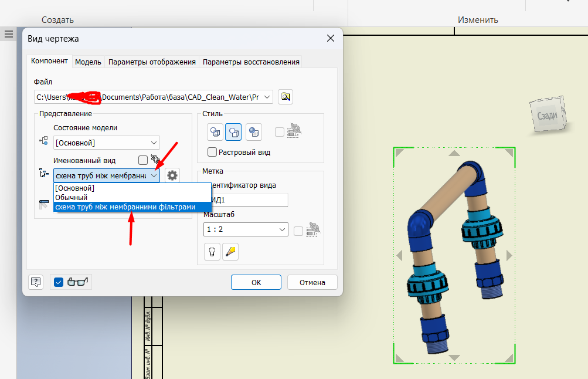This screenshot has height=379, width=588.
Task: Collapse the named view dropdown
Action: click(x=154, y=175)
